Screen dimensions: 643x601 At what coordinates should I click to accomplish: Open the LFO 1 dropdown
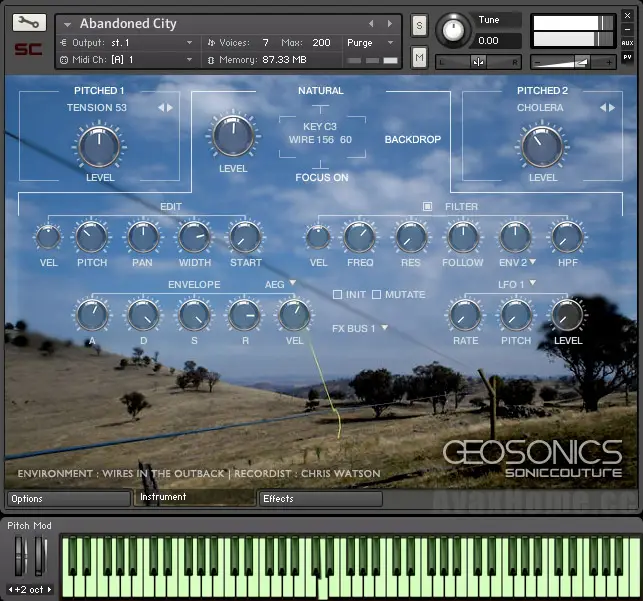pyautogui.click(x=533, y=282)
